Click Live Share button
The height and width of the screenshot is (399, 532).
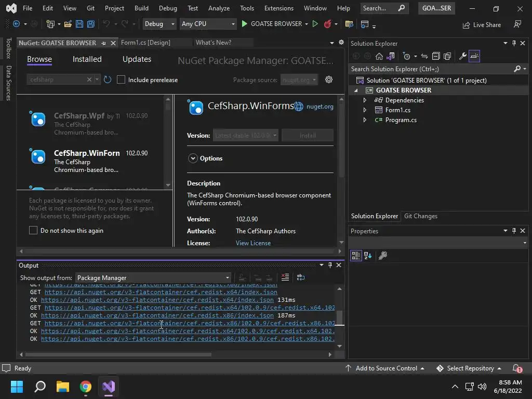(x=482, y=25)
